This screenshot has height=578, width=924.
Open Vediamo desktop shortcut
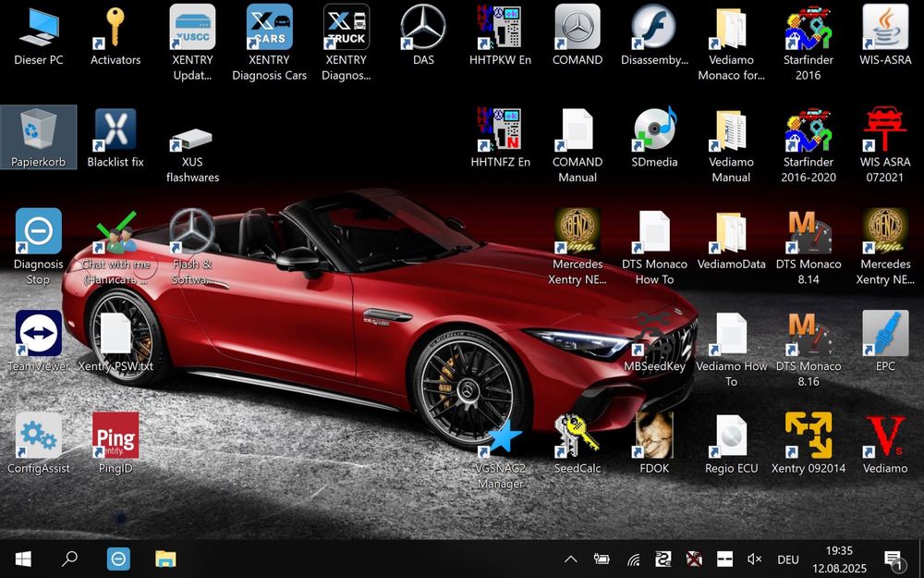884,437
